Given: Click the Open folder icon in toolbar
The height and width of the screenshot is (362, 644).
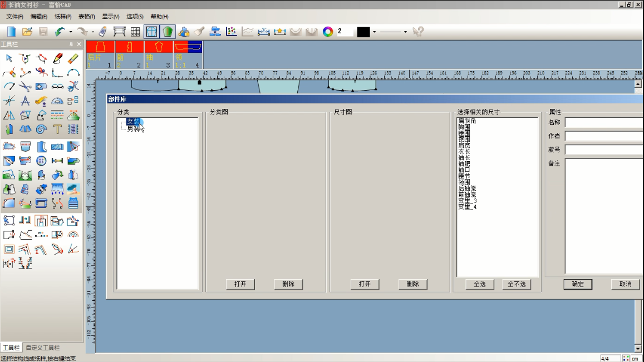Looking at the screenshot, I should [x=27, y=32].
